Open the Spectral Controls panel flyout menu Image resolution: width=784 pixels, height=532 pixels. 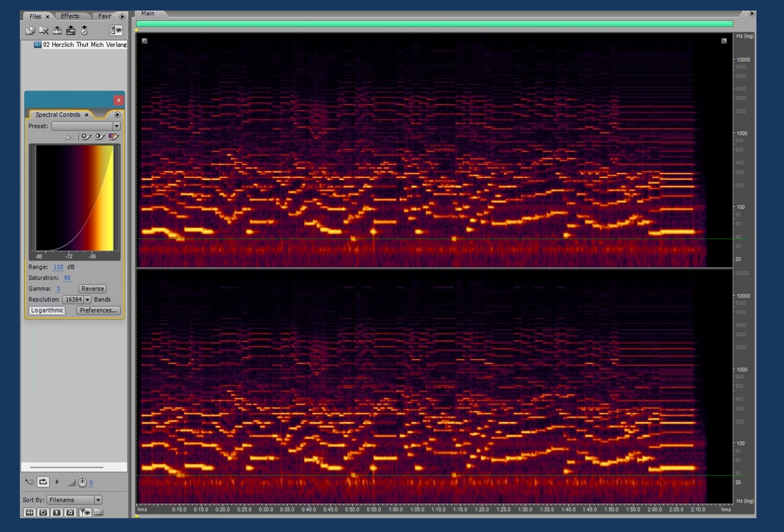pyautogui.click(x=117, y=114)
